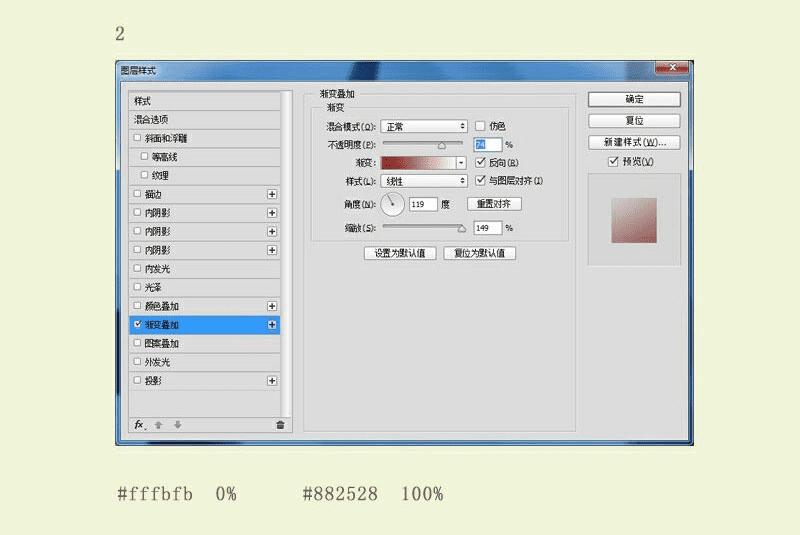
Task: Enable the 等高线 checkbox
Action: (x=144, y=157)
